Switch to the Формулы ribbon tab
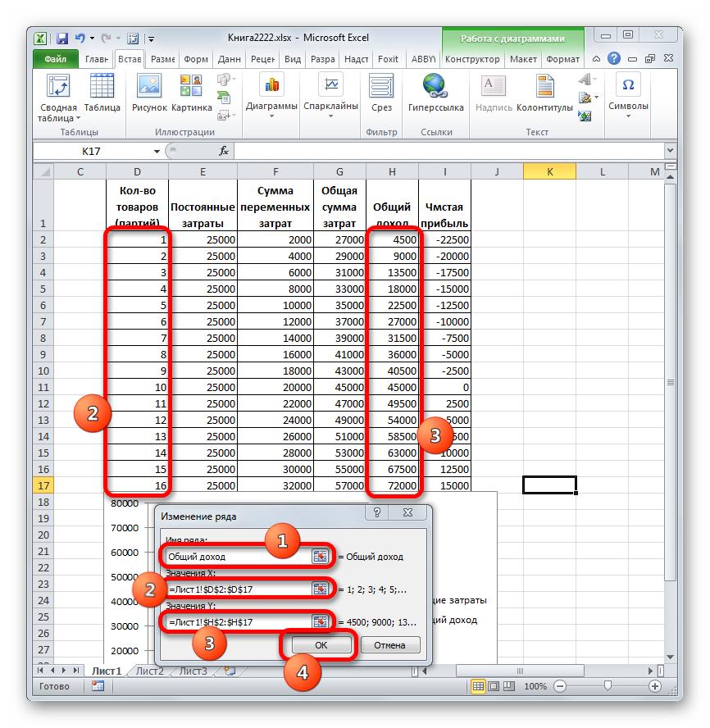The width and height of the screenshot is (710, 728). [x=196, y=59]
